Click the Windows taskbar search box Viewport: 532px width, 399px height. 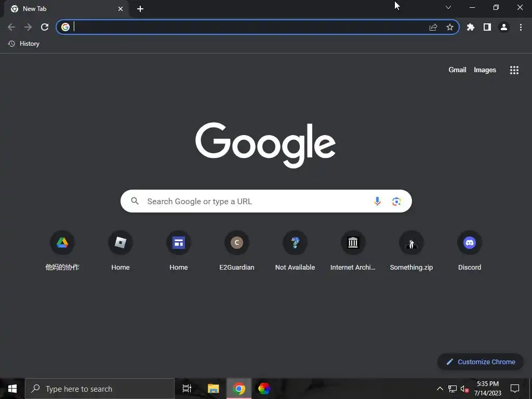click(100, 389)
